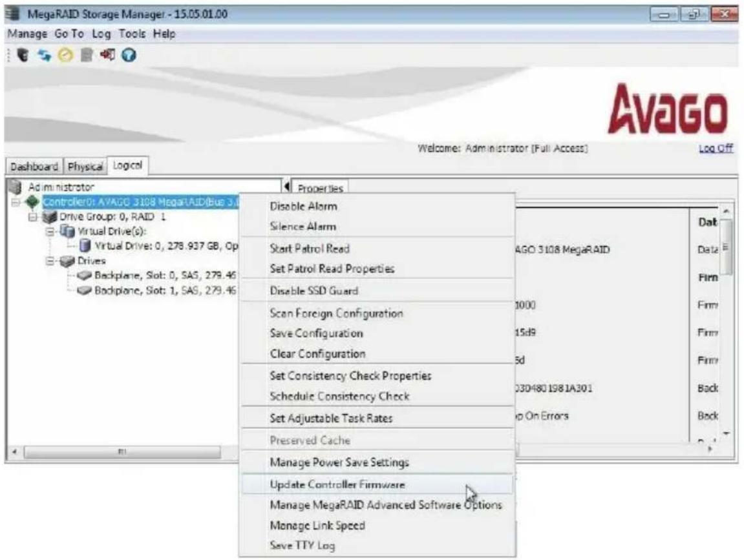Viewport: 744px width, 560px height.
Task: Click the Virtual Drive(s) folder icon
Action: point(67,231)
